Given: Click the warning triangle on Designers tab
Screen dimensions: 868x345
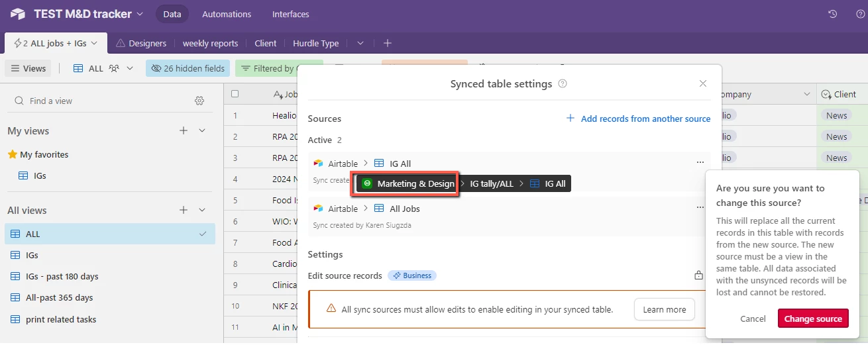Looking at the screenshot, I should pos(121,43).
